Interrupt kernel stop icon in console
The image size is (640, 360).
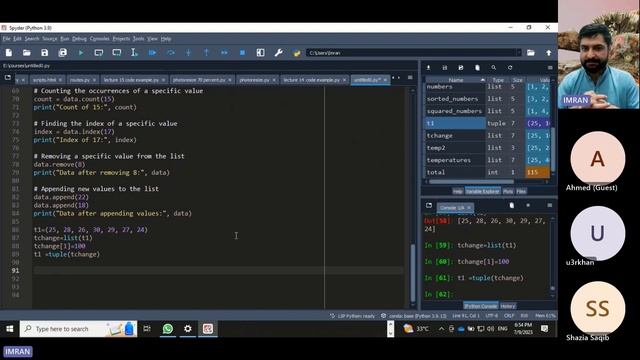(528, 205)
